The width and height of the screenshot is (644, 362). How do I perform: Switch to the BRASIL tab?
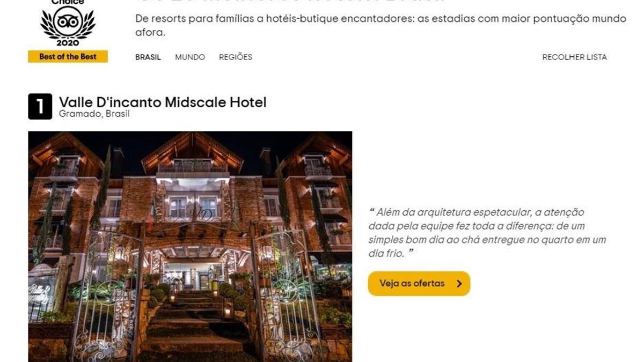click(x=148, y=57)
